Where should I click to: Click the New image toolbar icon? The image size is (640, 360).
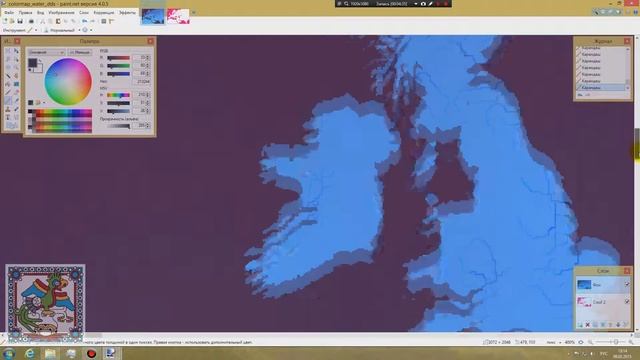coord(5,21)
